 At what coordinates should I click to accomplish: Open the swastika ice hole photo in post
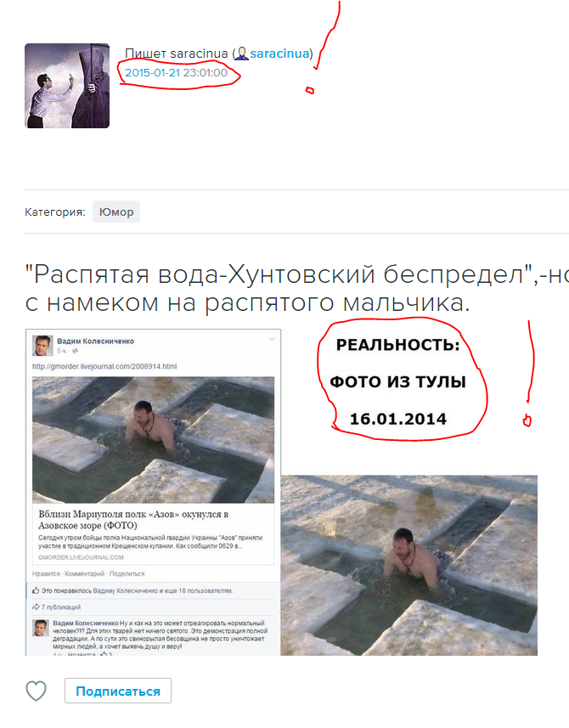point(153,440)
